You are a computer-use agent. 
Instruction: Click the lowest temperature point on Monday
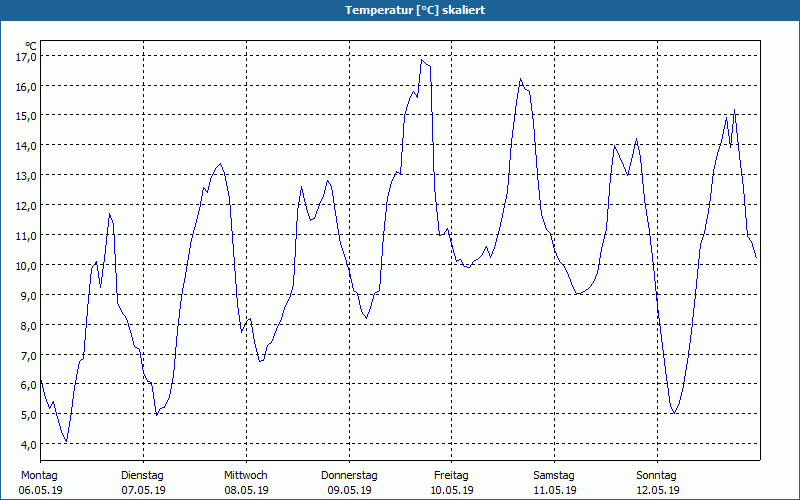tap(66, 441)
